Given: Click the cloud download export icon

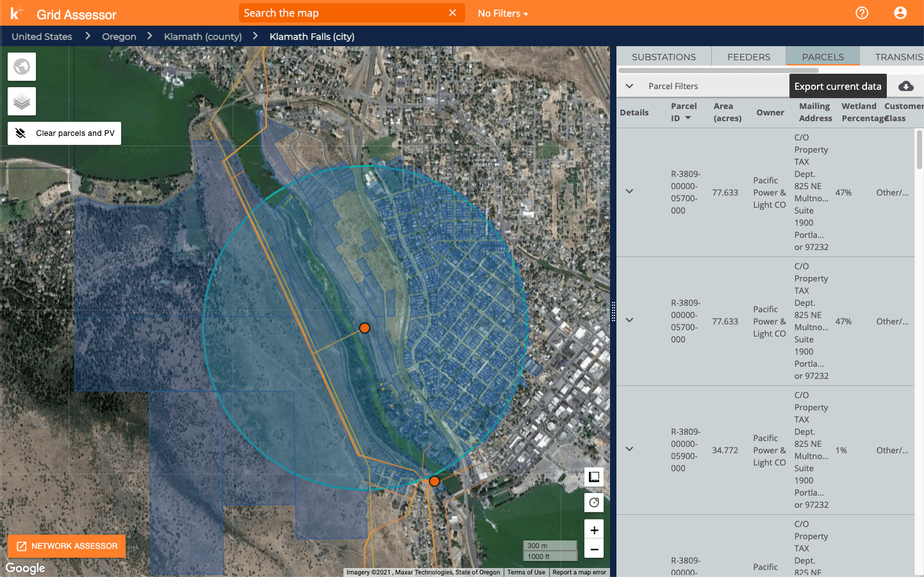Looking at the screenshot, I should [905, 85].
